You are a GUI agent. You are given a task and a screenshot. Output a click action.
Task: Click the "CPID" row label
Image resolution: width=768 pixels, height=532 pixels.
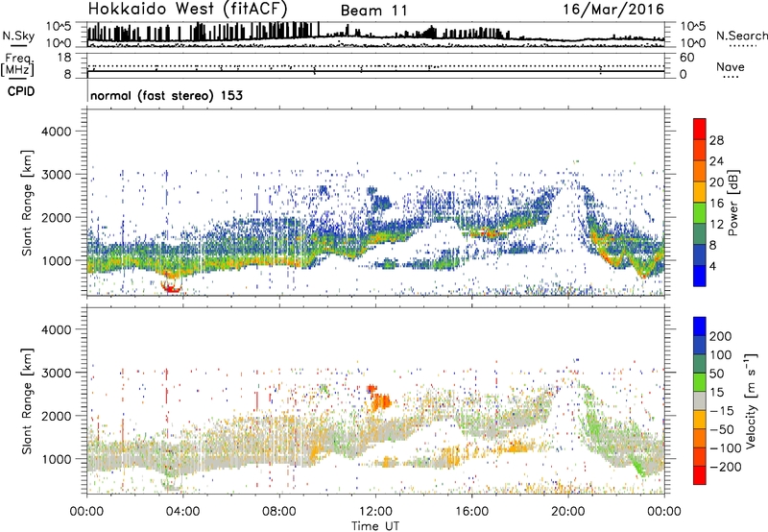tap(21, 91)
